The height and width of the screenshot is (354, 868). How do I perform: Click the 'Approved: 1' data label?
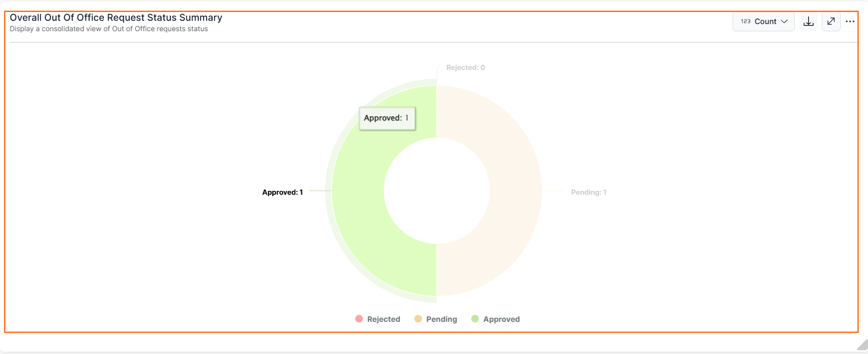coord(282,192)
